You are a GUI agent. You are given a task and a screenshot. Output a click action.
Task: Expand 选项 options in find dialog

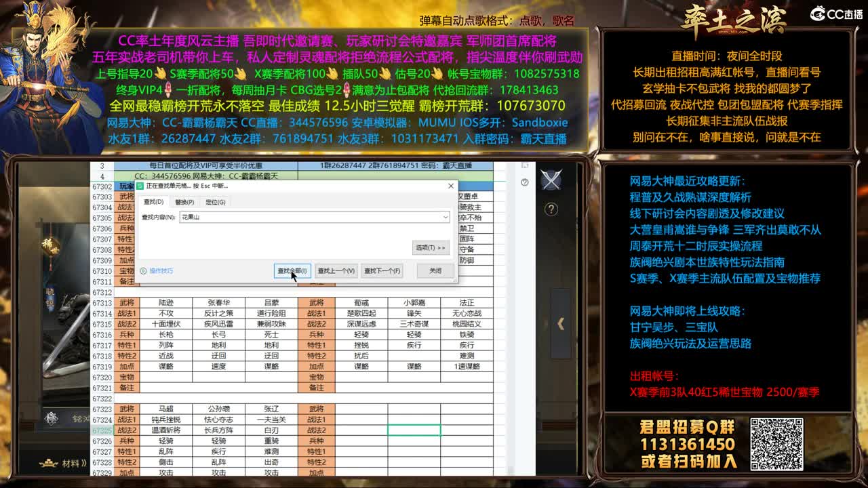(x=431, y=247)
